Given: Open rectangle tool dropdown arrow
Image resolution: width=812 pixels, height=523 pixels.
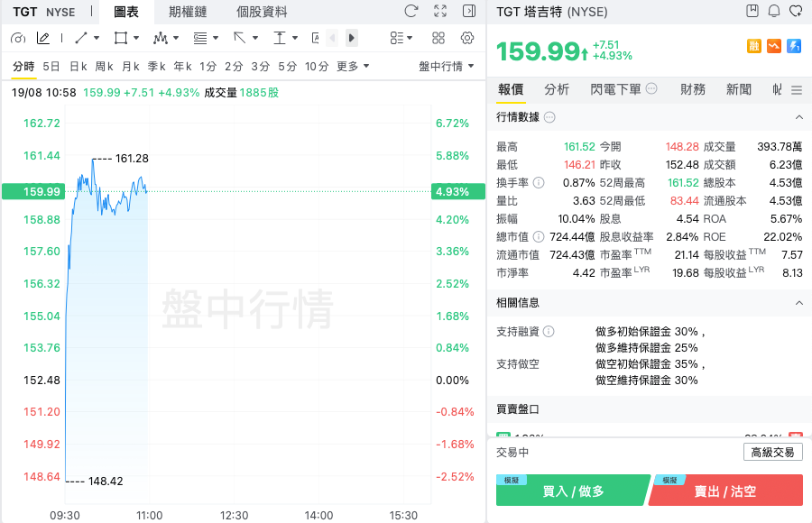Looking at the screenshot, I should (x=136, y=38).
